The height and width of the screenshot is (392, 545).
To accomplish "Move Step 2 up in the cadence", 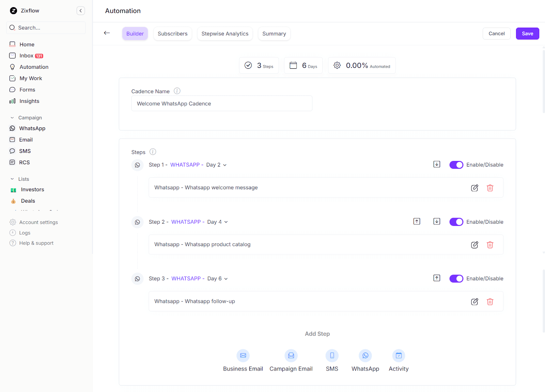I will click(417, 222).
